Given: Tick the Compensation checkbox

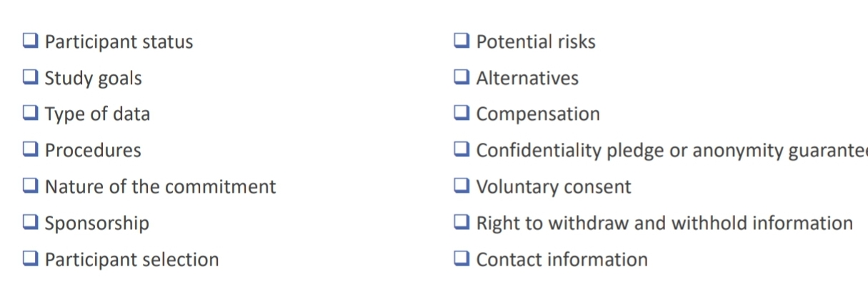Looking at the screenshot, I should pos(462,113).
